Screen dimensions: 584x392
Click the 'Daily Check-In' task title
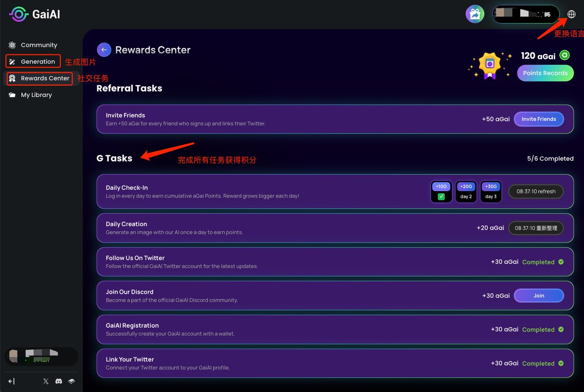click(x=127, y=188)
